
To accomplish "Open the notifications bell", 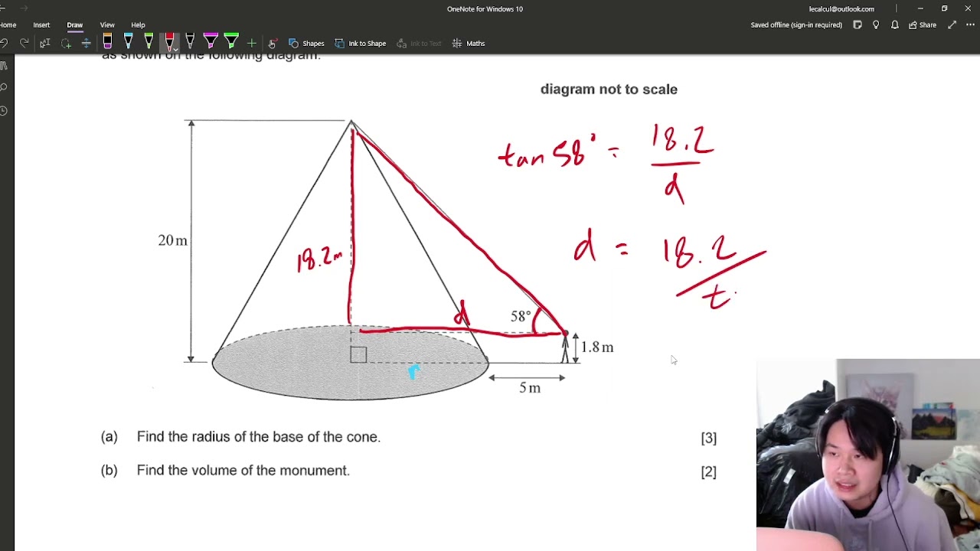I will (x=894, y=24).
